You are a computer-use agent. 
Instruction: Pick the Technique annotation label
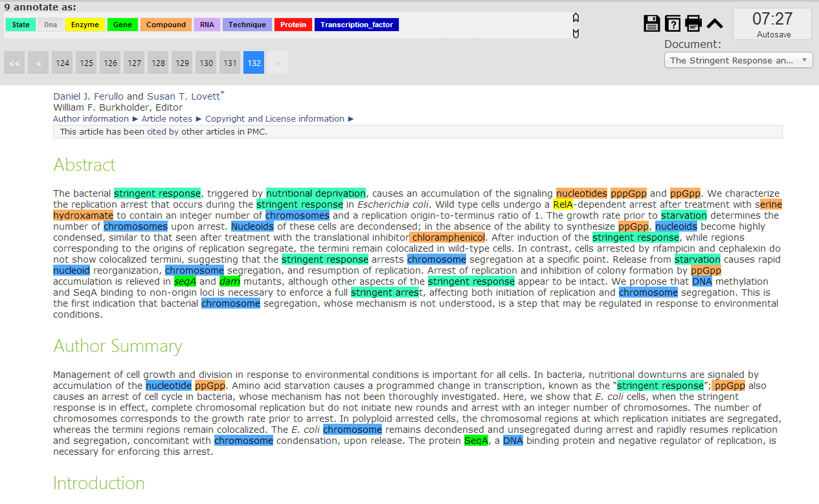click(247, 25)
